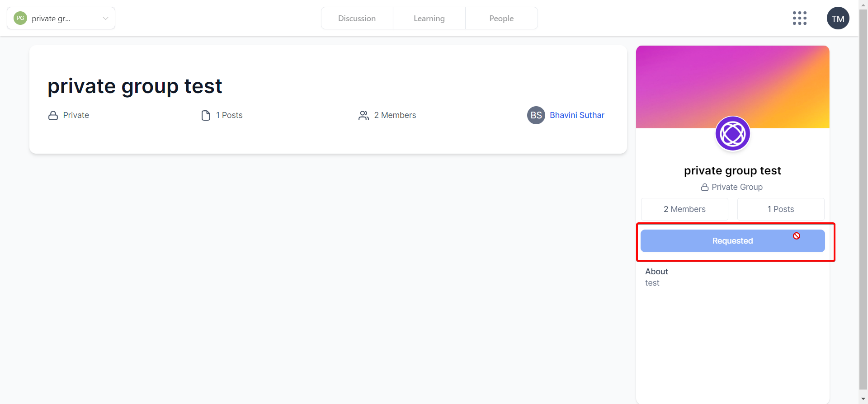Viewport: 868px width, 404px height.
Task: Click the test description under About
Action: click(x=652, y=283)
